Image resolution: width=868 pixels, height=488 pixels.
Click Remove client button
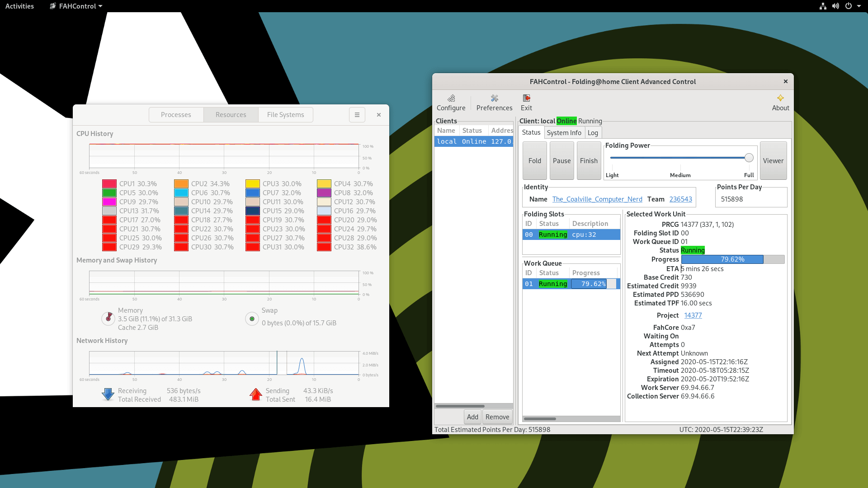point(497,417)
